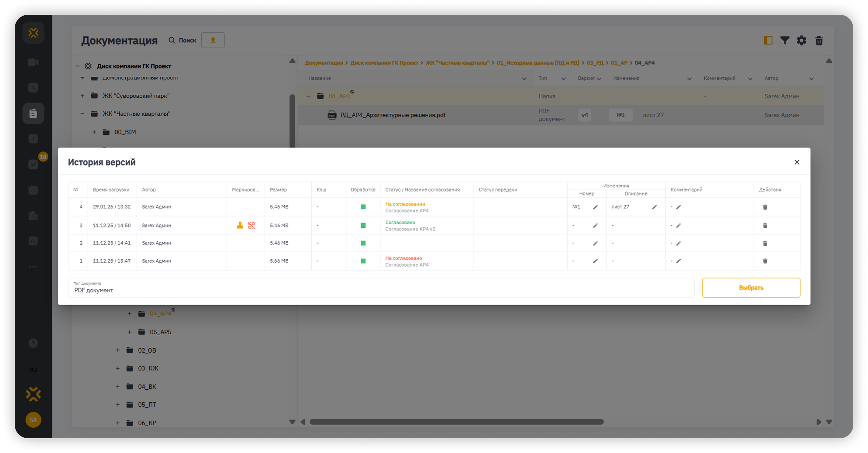
Task: Delete version 4 using trash icon
Action: click(765, 207)
